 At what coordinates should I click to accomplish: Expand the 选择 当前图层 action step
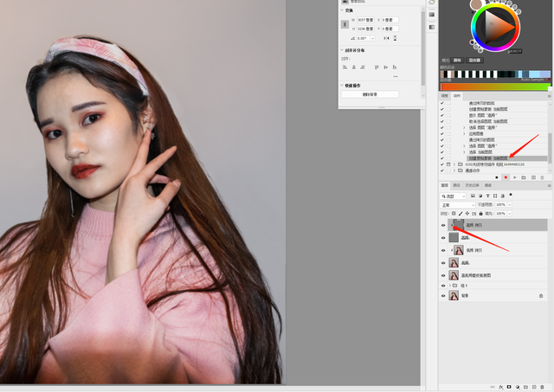[464, 151]
